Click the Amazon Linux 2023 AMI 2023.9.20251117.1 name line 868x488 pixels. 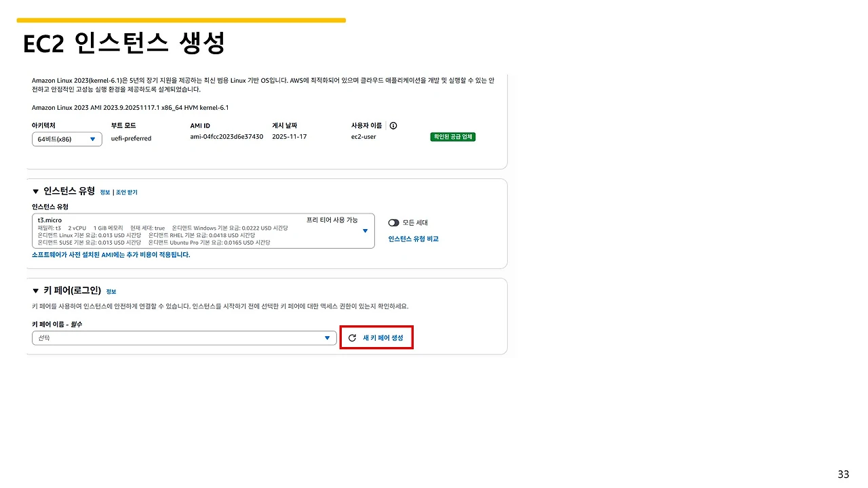click(x=130, y=107)
